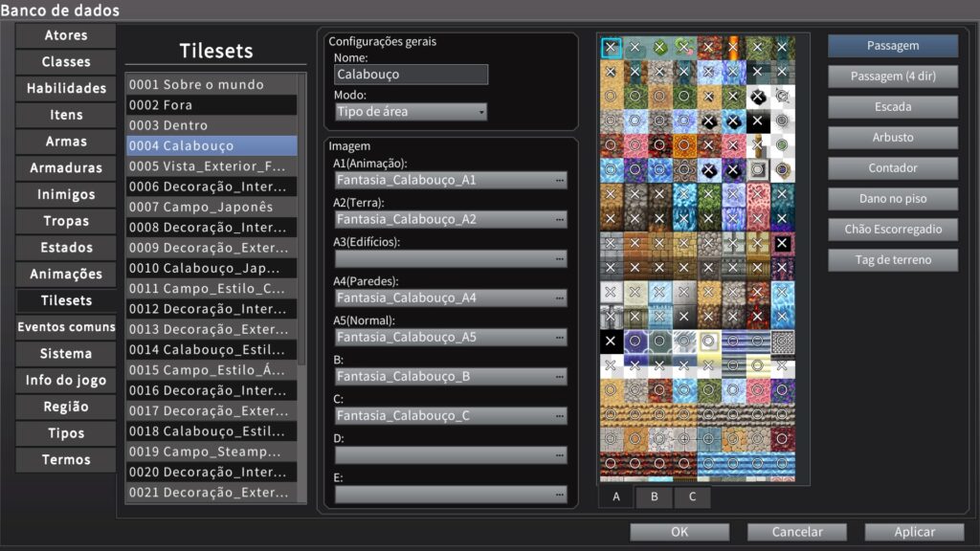Screen dimensions: 980x551
Task: Switch tile palette to tab B
Action: tap(655, 497)
